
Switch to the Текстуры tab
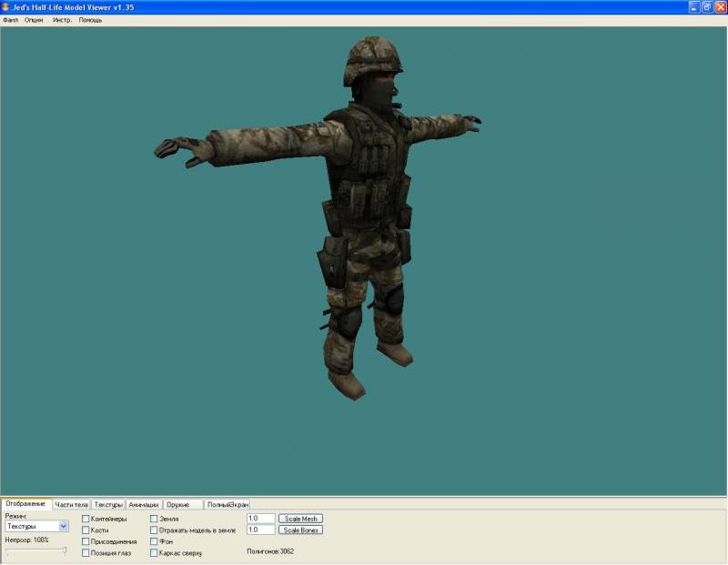pos(108,504)
